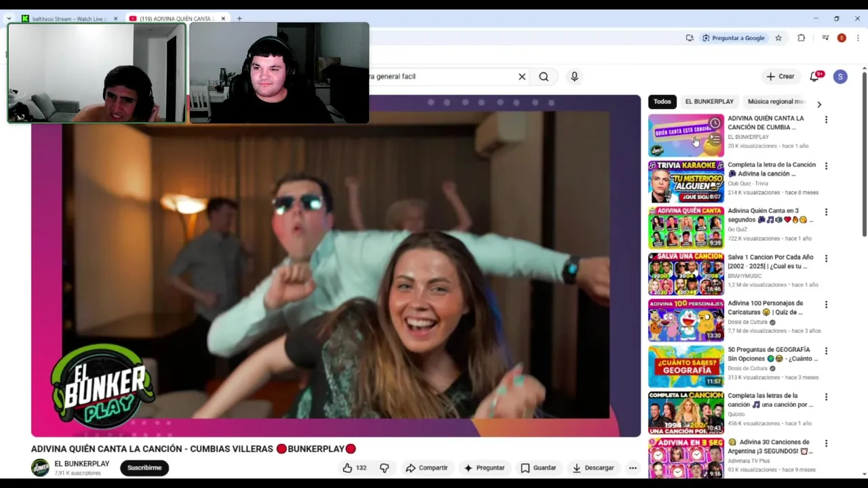Open the TRIVIA KARAOKE video thumbnail
Screen dimensions: 868x488
(686, 182)
